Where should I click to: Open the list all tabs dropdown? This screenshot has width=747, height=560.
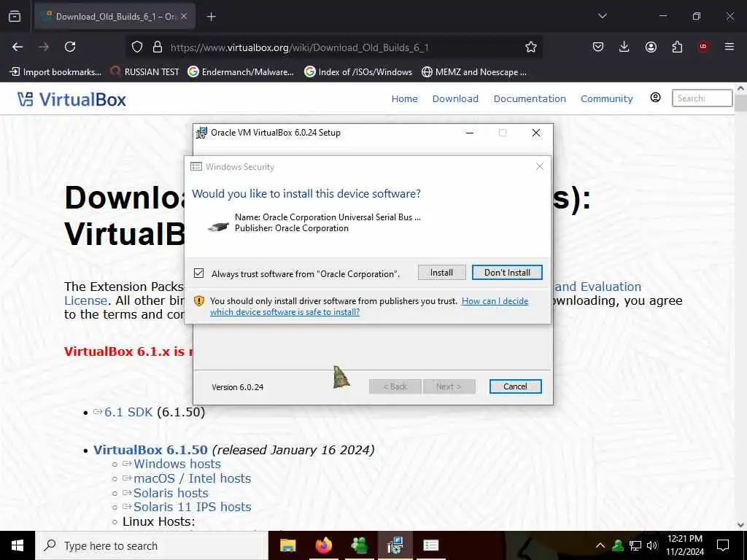(602, 16)
